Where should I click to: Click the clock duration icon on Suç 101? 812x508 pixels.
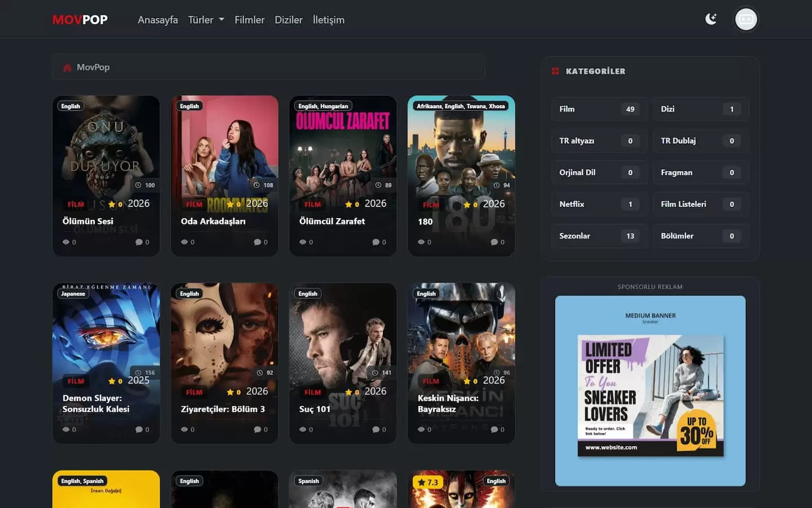[x=375, y=373]
